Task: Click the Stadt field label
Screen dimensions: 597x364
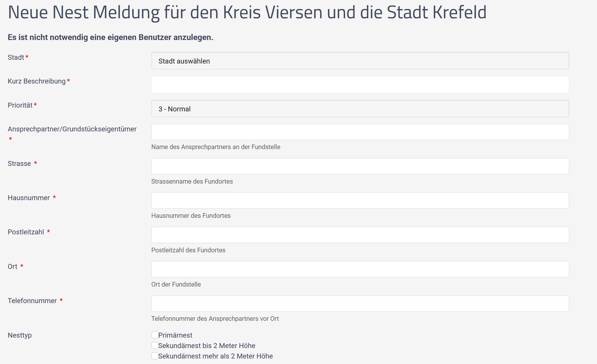Action: pyautogui.click(x=16, y=57)
